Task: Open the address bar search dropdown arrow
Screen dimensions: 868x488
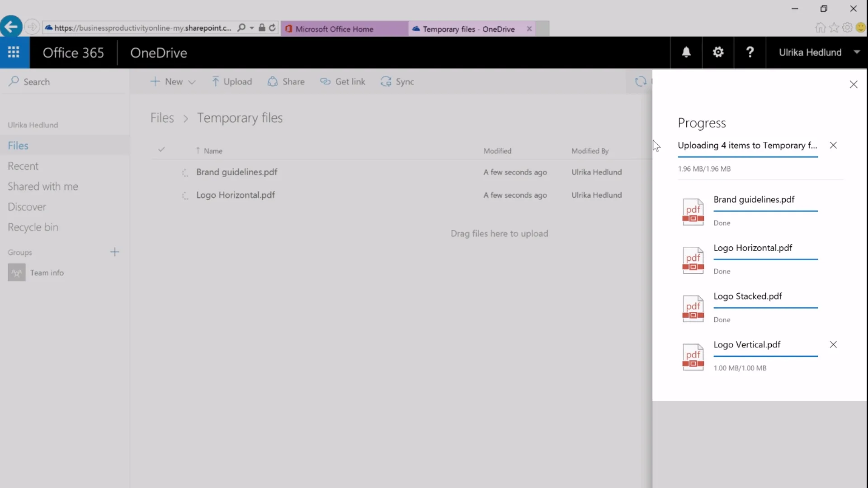Action: point(252,28)
